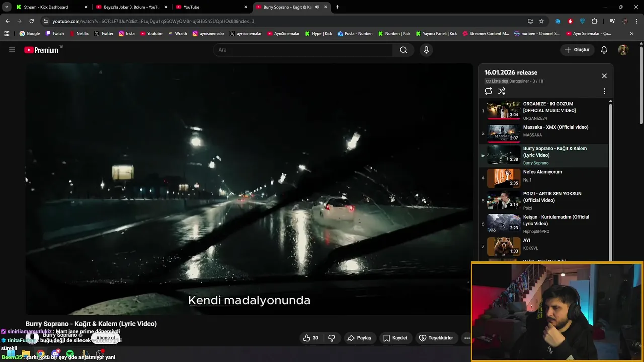
Task: Open the Windows Start menu
Action: click(11, 353)
